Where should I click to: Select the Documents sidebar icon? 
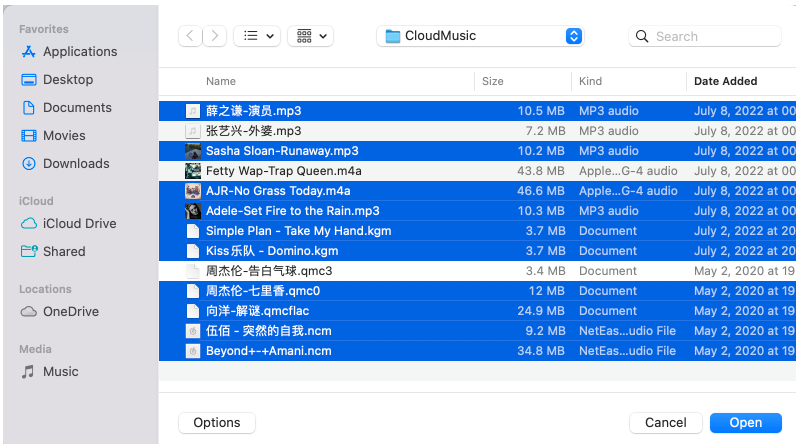click(29, 108)
